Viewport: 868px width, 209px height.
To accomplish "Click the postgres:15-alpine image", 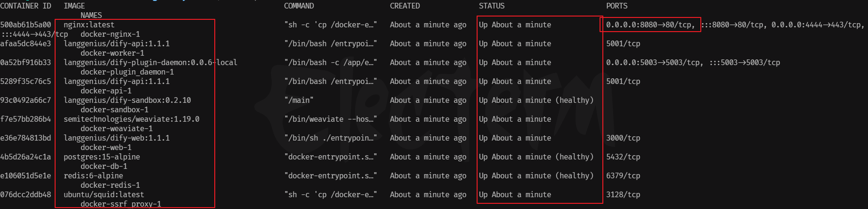I will tap(102, 157).
